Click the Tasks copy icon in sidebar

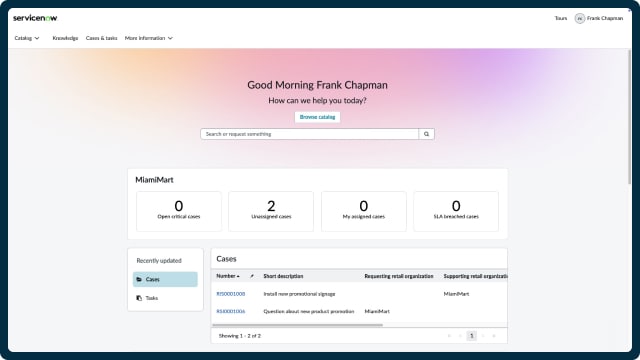coord(139,298)
